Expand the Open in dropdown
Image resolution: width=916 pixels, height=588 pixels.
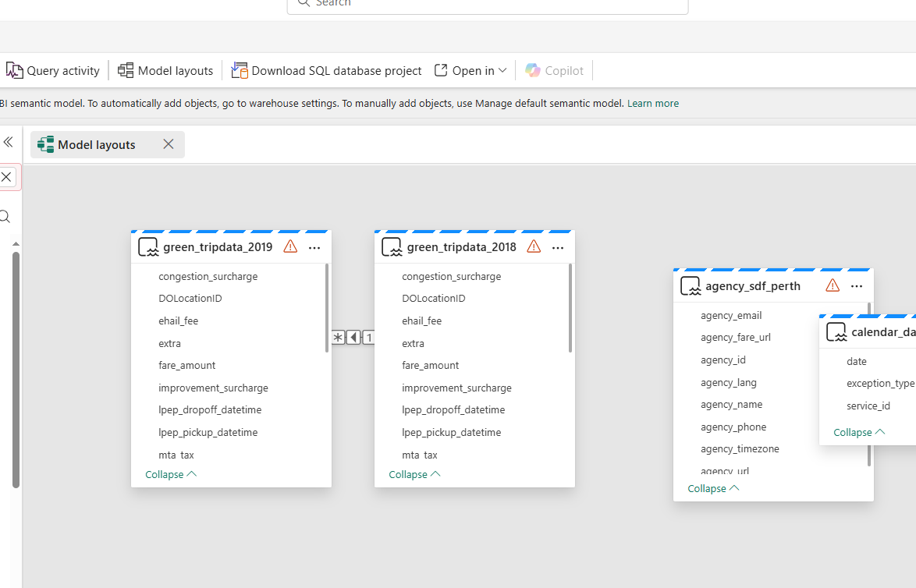(x=470, y=71)
